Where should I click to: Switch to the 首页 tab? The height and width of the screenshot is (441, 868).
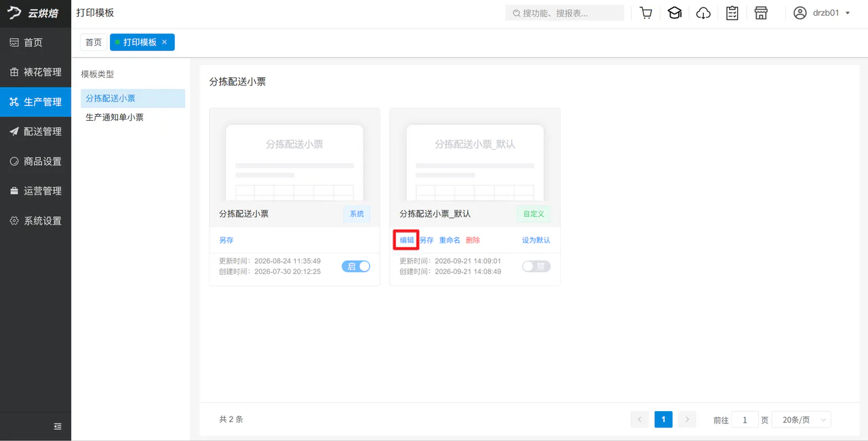coord(94,42)
